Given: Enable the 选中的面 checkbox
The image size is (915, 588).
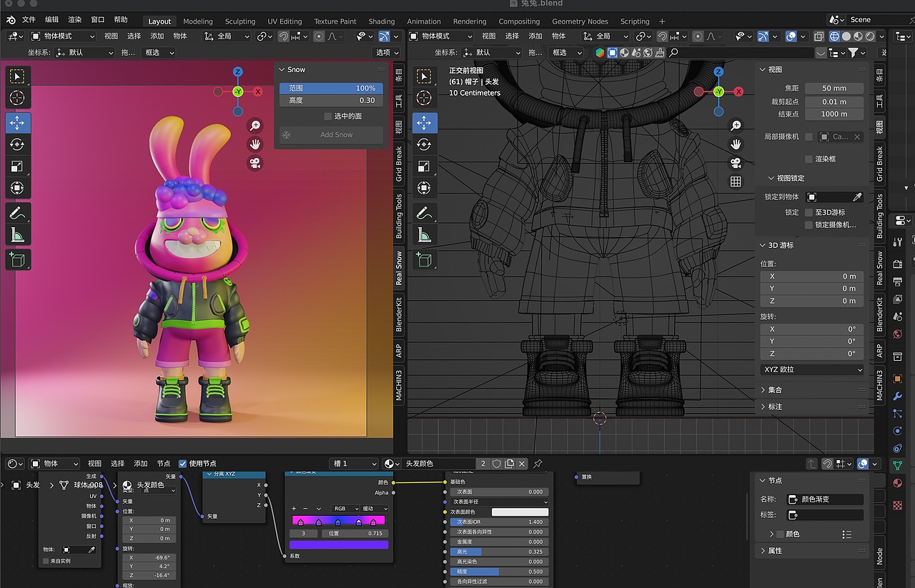Looking at the screenshot, I should tap(328, 116).
